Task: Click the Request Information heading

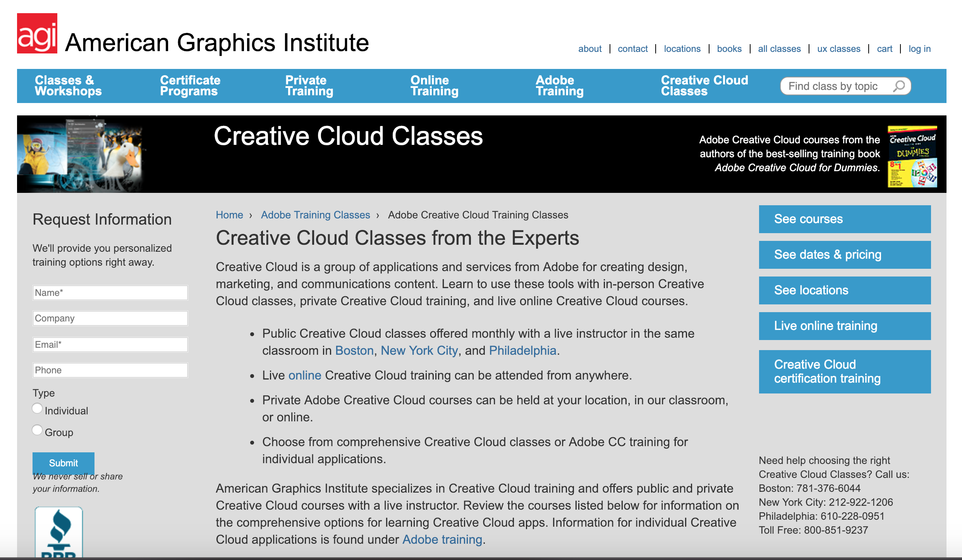Action: coord(102,219)
